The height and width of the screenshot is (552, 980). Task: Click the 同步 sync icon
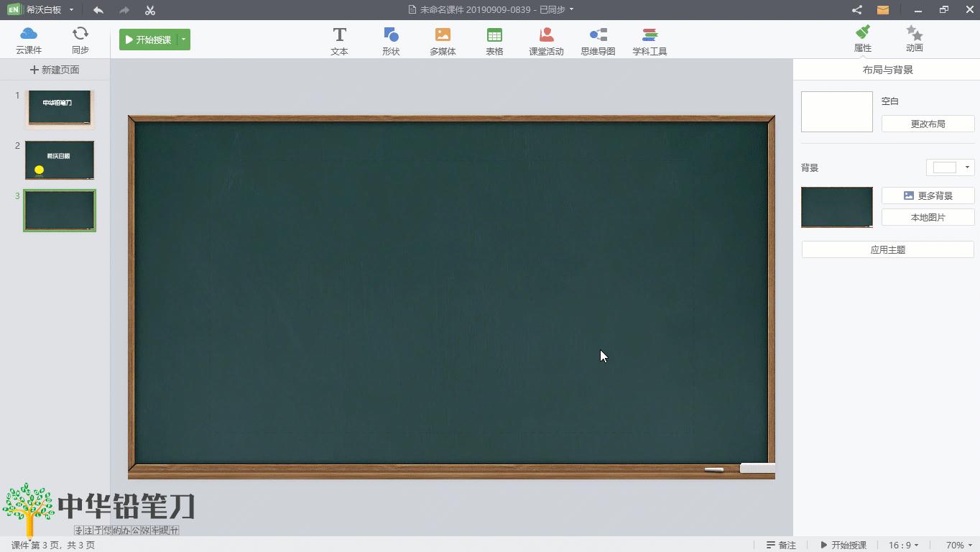[x=80, y=40]
